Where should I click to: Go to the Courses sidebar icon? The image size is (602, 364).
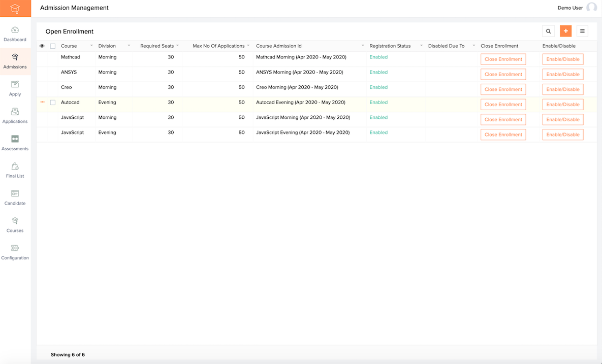pyautogui.click(x=15, y=220)
